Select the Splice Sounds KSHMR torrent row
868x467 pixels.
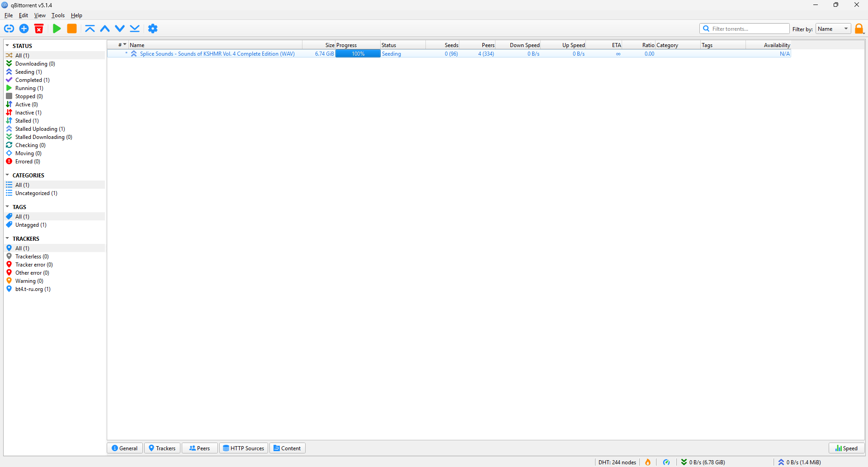tap(449, 54)
